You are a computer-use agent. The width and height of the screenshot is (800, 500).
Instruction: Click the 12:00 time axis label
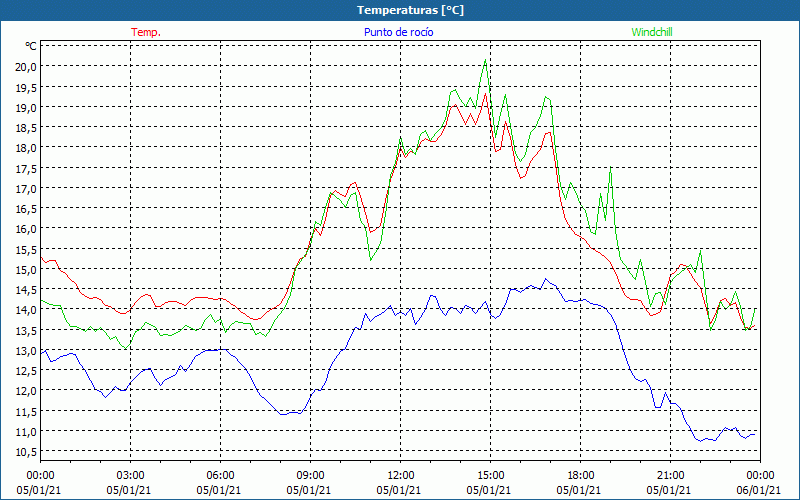[401, 476]
